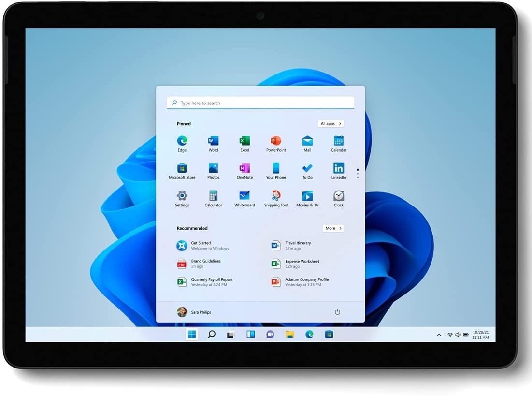Image resolution: width=532 pixels, height=397 pixels.
Task: Open the Quarterly Payroll Report file
Action: coord(204,282)
